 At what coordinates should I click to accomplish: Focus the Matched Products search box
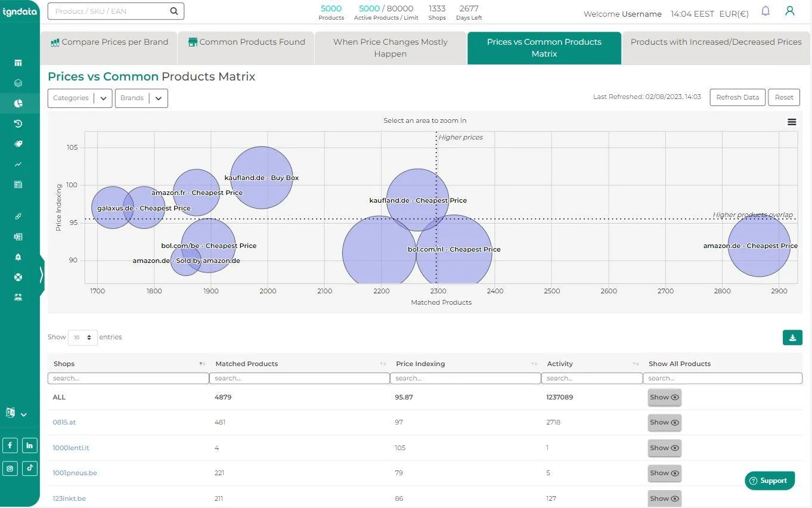point(299,378)
